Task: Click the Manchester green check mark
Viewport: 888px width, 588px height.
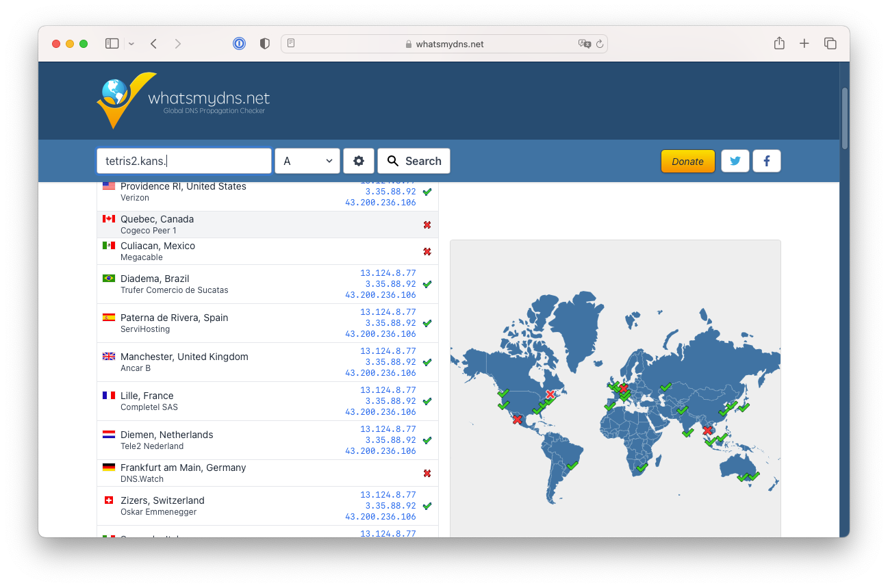Action: point(427,362)
